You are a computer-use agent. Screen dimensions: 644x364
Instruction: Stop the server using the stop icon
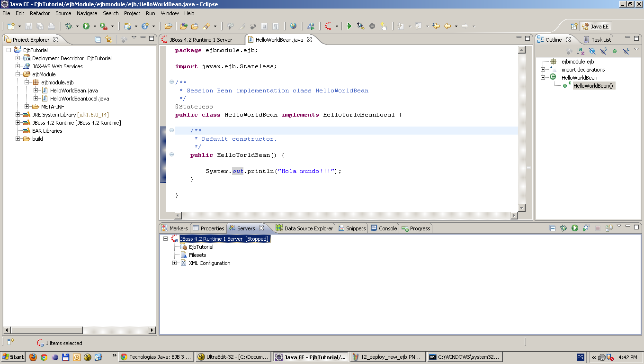click(598, 228)
